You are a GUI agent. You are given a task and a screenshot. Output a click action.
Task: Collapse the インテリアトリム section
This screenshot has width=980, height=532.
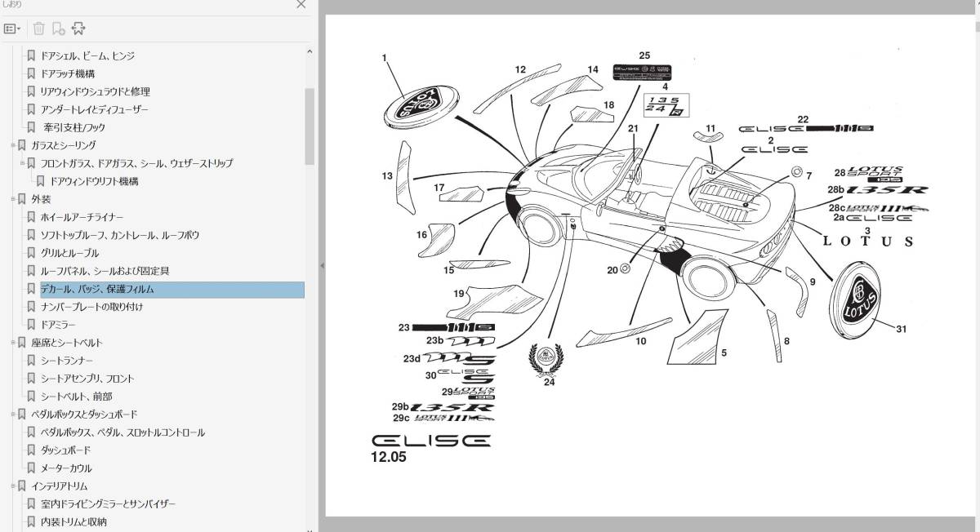click(x=13, y=487)
